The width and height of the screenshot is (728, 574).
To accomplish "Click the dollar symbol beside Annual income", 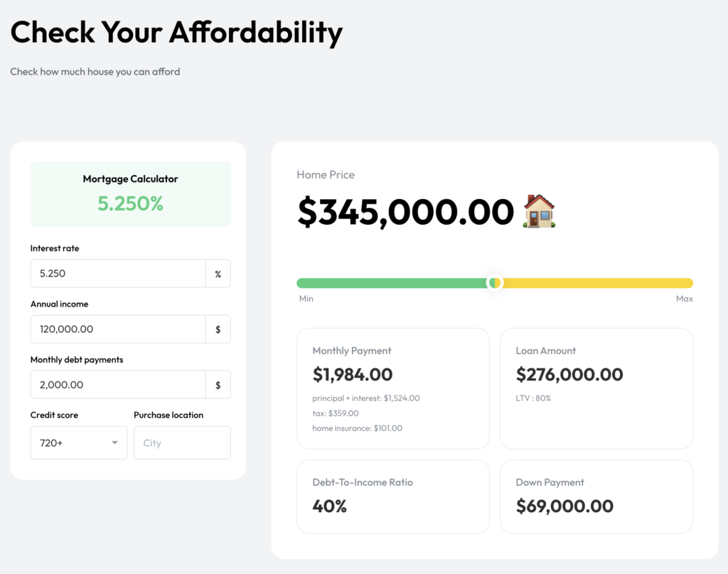I will click(x=218, y=329).
